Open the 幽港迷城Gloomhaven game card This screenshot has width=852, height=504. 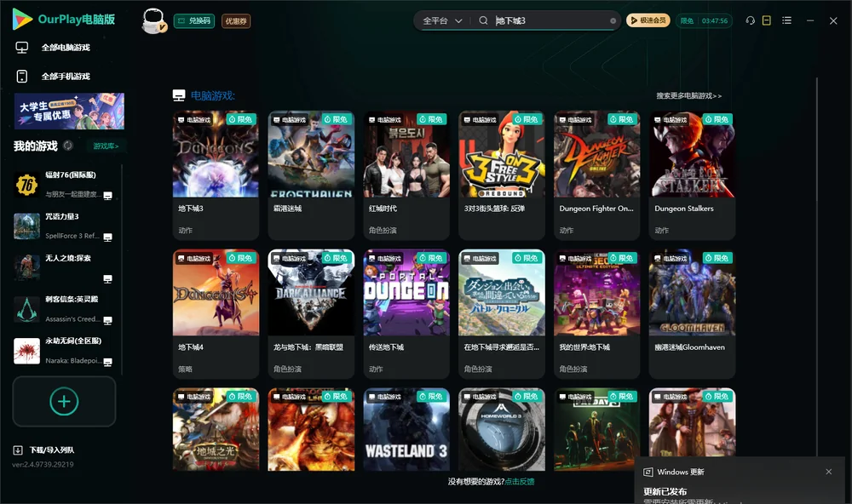coord(692,314)
